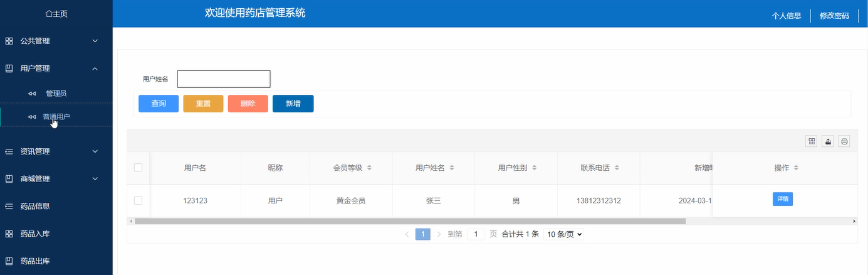
Task: Click the export icon above the table
Action: pyautogui.click(x=828, y=141)
